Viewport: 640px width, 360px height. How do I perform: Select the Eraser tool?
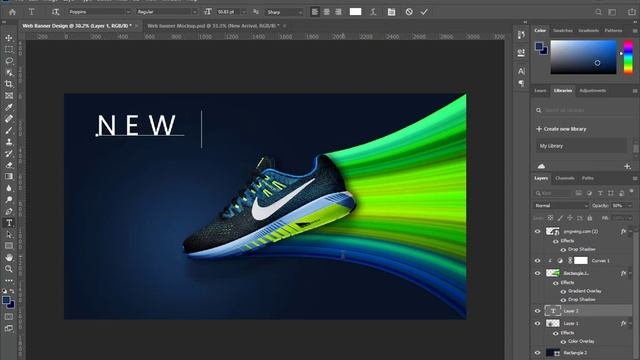point(9,165)
